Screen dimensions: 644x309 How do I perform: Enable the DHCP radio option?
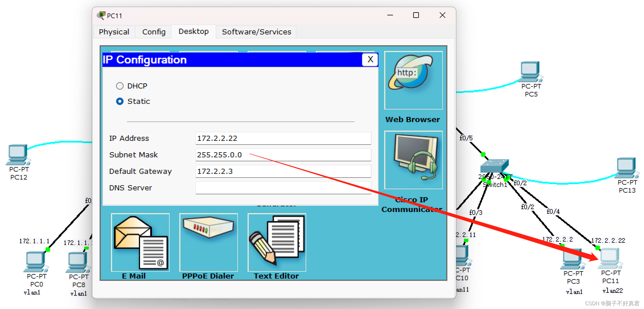[120, 86]
